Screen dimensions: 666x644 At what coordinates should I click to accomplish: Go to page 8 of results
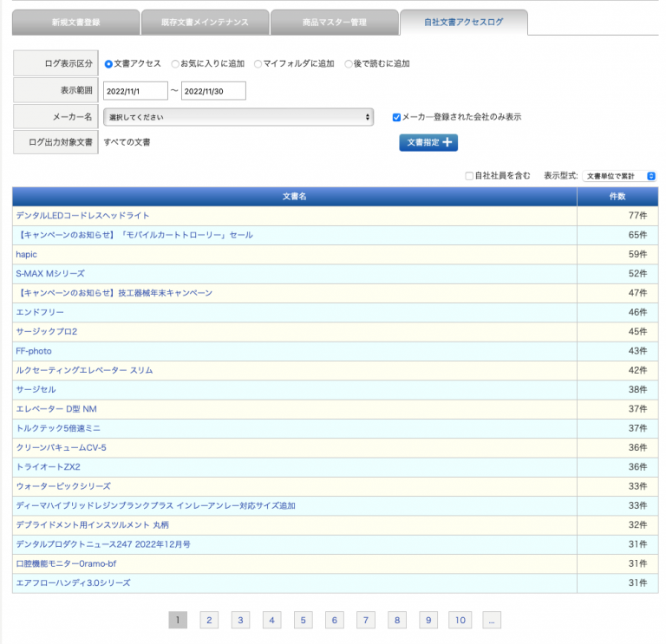click(x=397, y=620)
